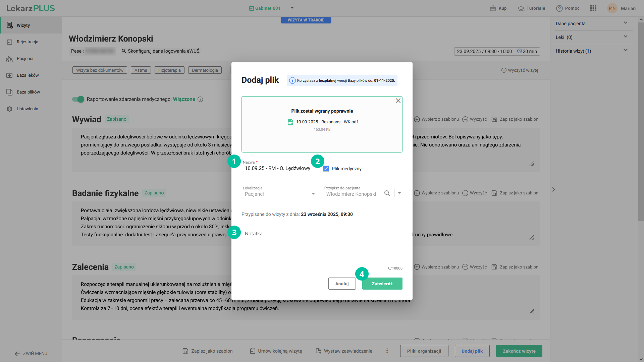The image size is (644, 362).
Task: Click MN user avatar icon
Action: (x=612, y=8)
